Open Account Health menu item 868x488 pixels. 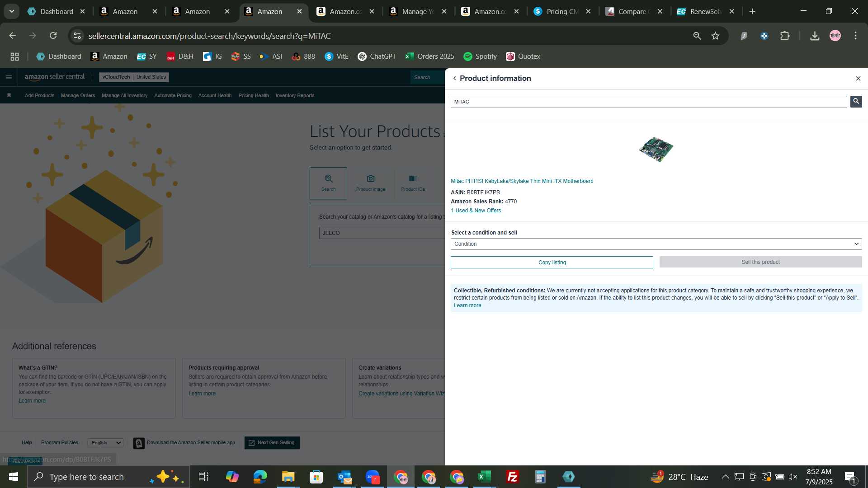pyautogui.click(x=215, y=95)
